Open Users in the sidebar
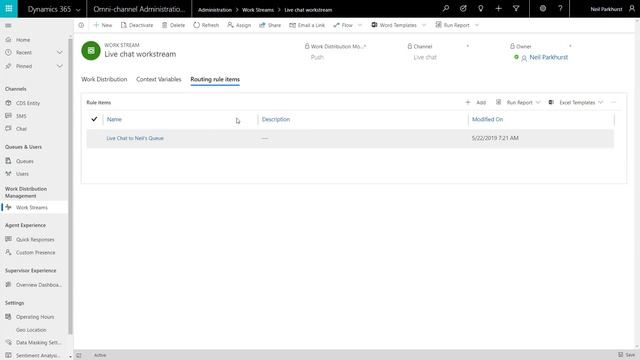Screen dimensions: 640x360 22,174
